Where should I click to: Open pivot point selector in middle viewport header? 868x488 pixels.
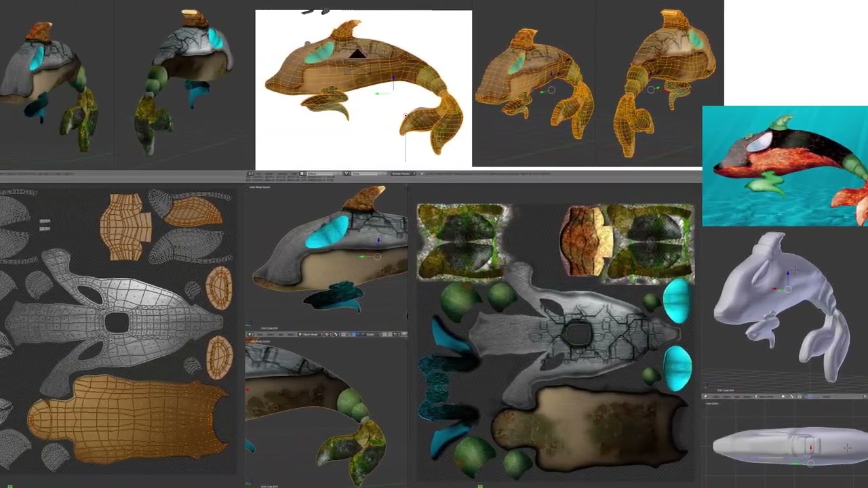(x=337, y=334)
